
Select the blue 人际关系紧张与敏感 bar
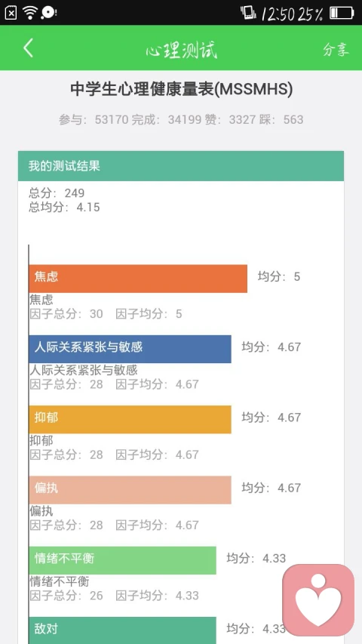(130, 349)
